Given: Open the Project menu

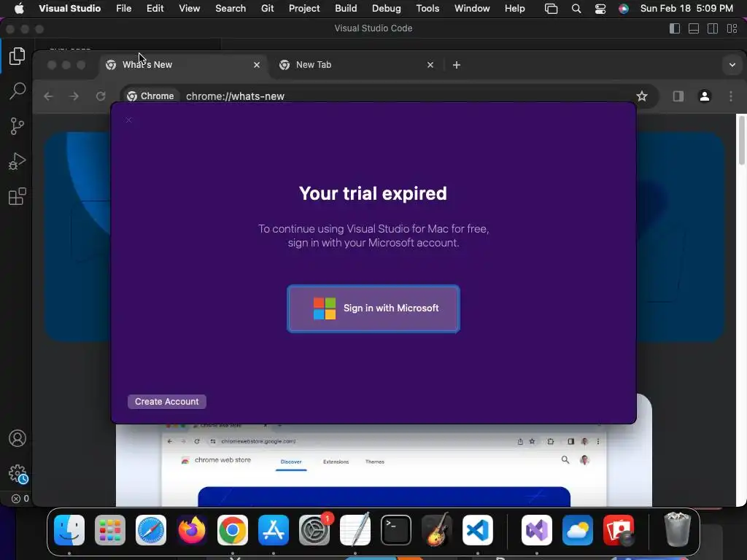Looking at the screenshot, I should (x=304, y=9).
